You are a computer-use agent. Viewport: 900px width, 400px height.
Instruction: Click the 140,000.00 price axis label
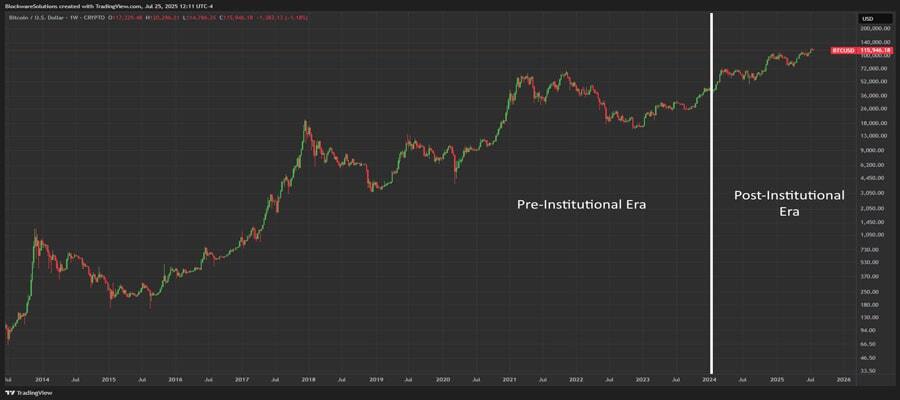[875, 42]
